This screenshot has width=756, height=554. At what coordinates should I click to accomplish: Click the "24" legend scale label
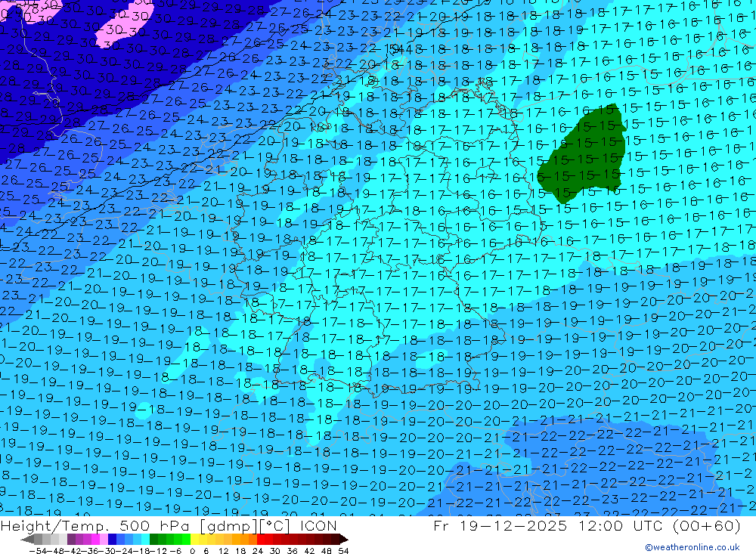point(258,551)
